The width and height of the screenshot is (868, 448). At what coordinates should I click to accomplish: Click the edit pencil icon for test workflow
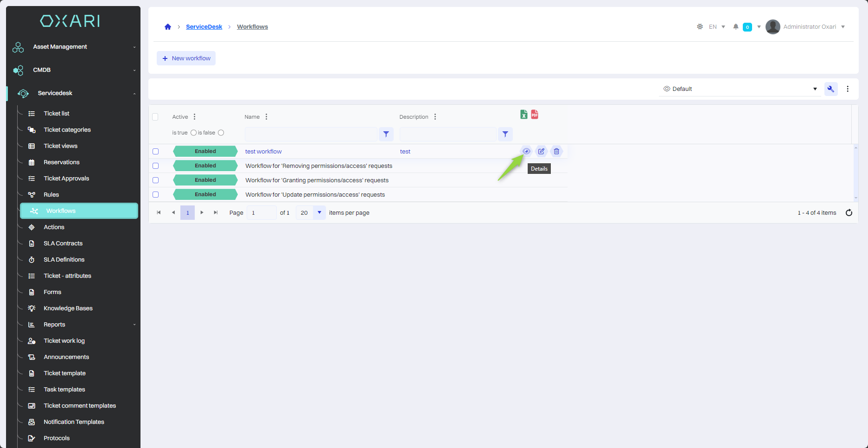541,151
